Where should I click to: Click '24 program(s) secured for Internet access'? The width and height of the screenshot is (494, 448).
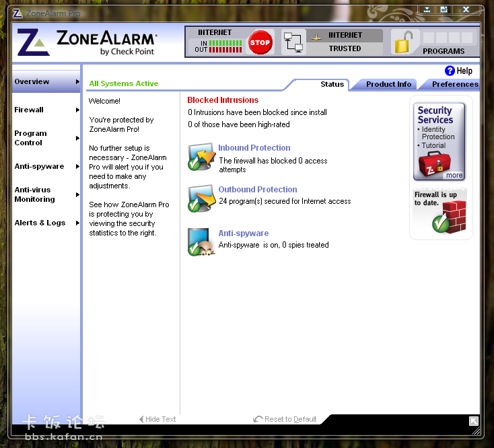(x=285, y=201)
